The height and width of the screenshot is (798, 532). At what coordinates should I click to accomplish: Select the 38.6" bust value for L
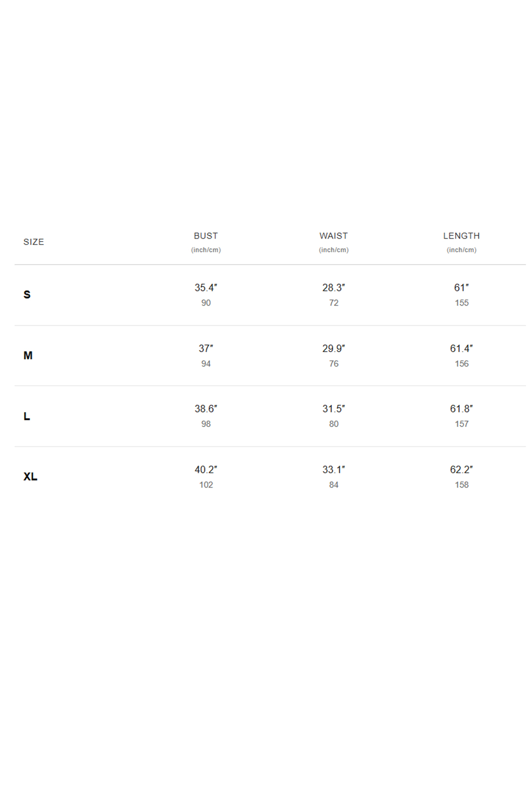(206, 409)
